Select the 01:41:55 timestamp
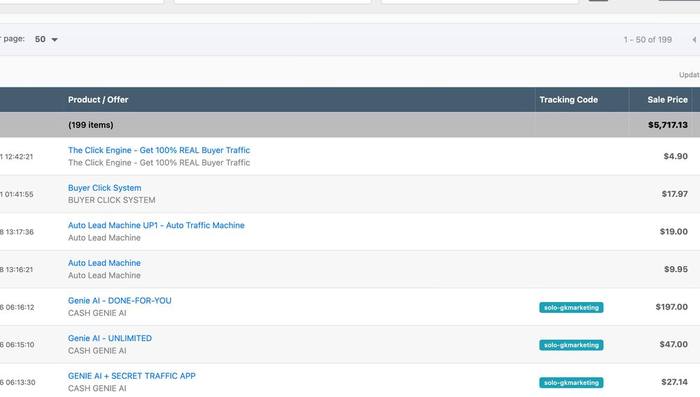Image resolution: width=700 pixels, height=397 pixels. click(19, 194)
